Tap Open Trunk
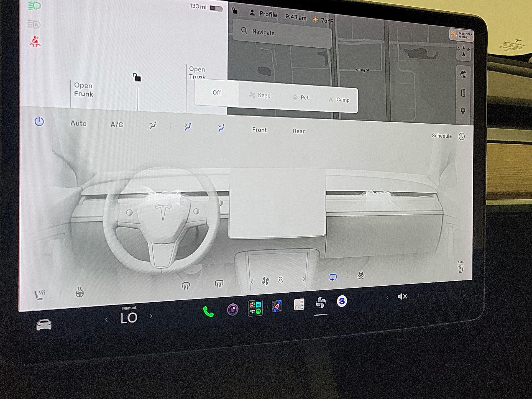The image size is (532, 399). tap(197, 73)
